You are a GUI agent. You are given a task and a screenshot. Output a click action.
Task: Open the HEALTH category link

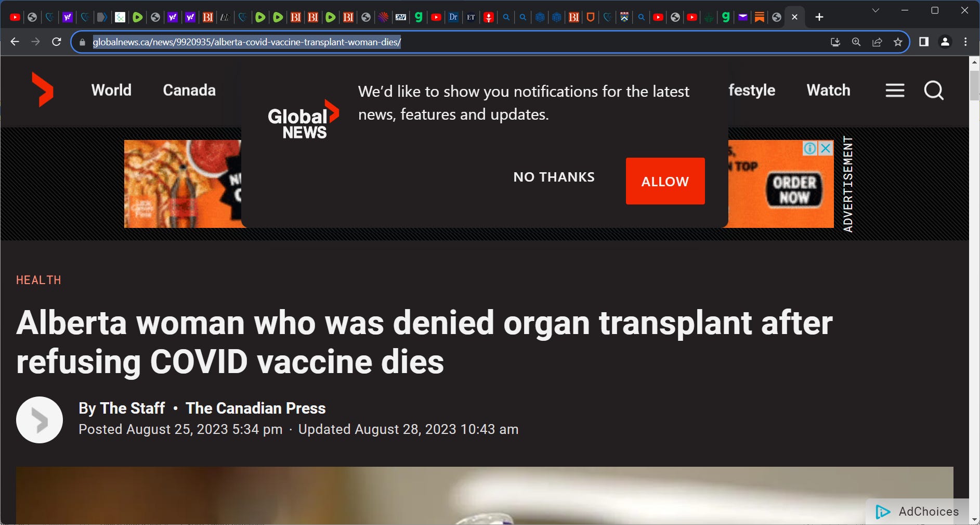(38, 280)
